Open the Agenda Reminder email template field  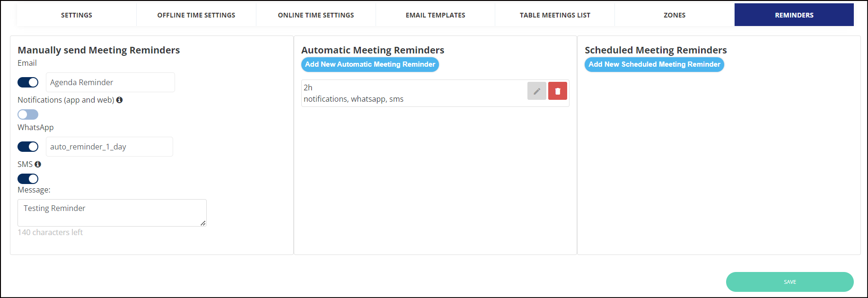click(110, 82)
